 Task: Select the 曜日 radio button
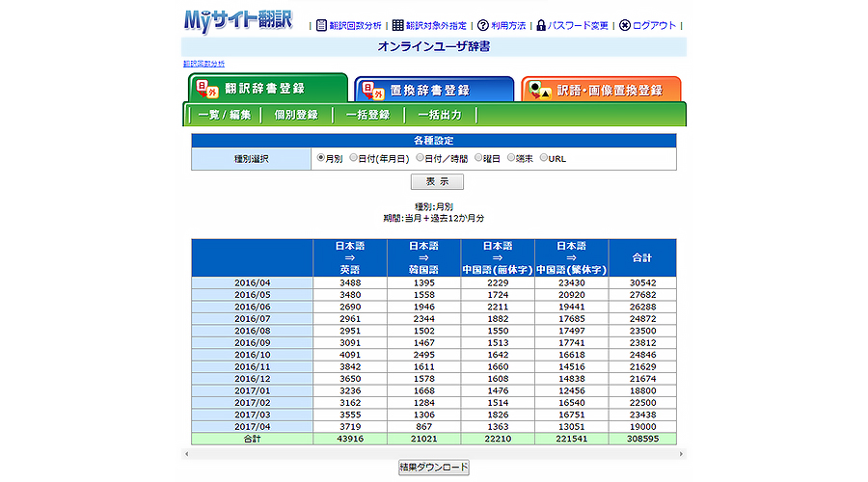(x=478, y=158)
